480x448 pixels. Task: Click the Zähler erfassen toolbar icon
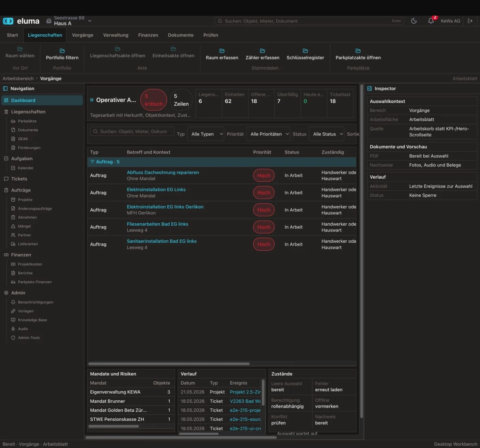(262, 51)
